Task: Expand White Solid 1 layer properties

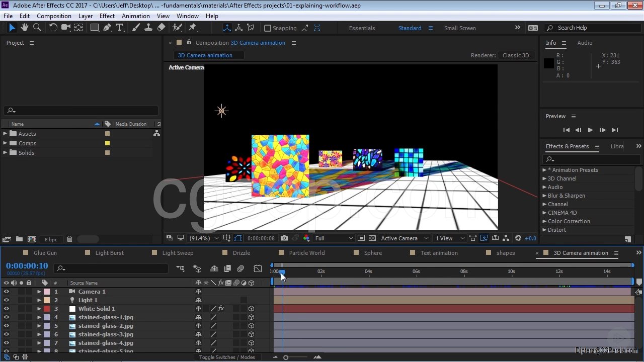Action: 39,309
